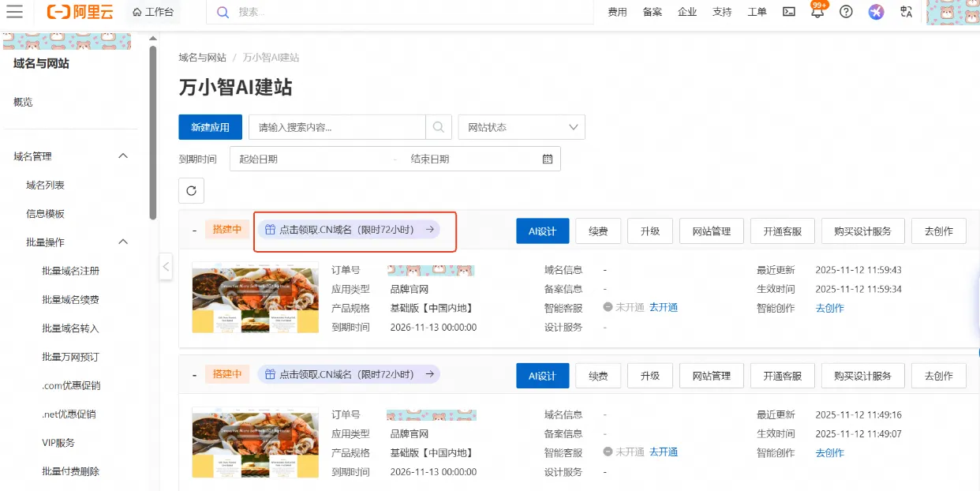Open the help center question mark icon
Screen dimensions: 980x491
pyautogui.click(x=846, y=12)
